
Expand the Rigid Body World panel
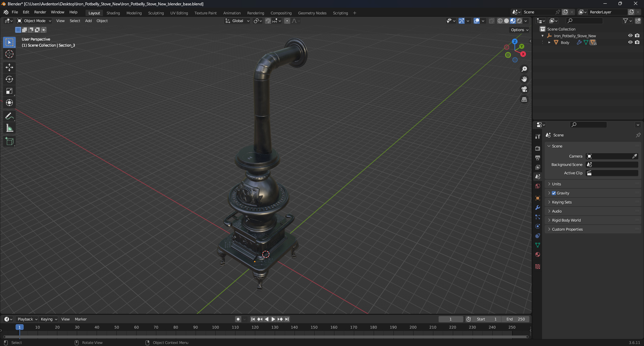(x=593, y=220)
